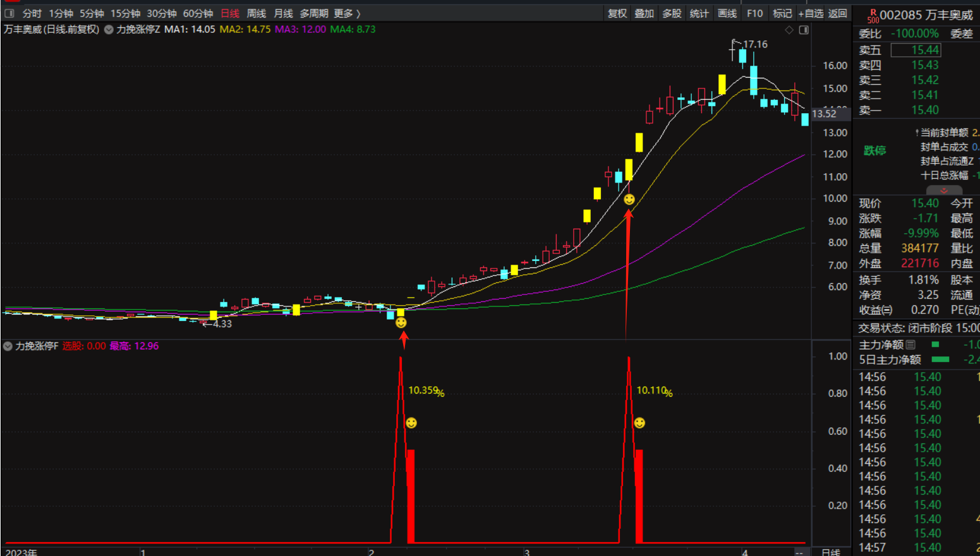Expand the 更多 periods menu

click(347, 13)
